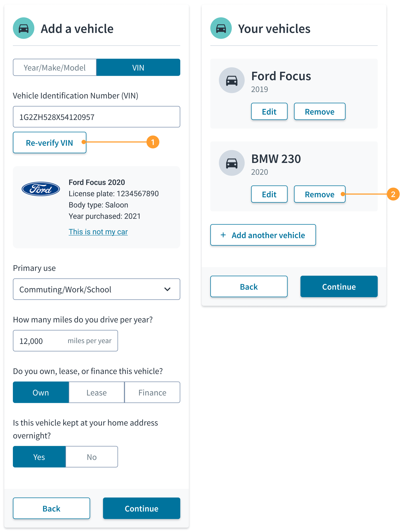Click the Ford logo in vehicle details
This screenshot has height=532, width=404.
click(x=41, y=189)
